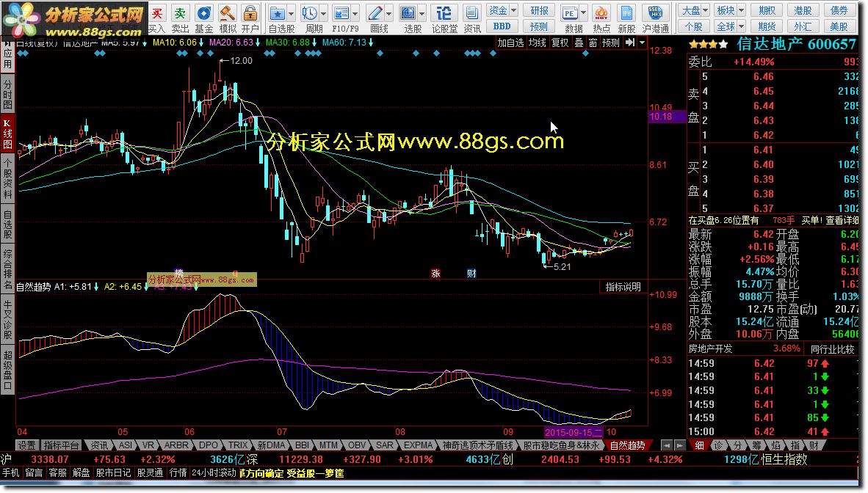The height and width of the screenshot is (493, 868).
Task: Open the 新股 IPO icon
Action: pyautogui.click(x=626, y=13)
